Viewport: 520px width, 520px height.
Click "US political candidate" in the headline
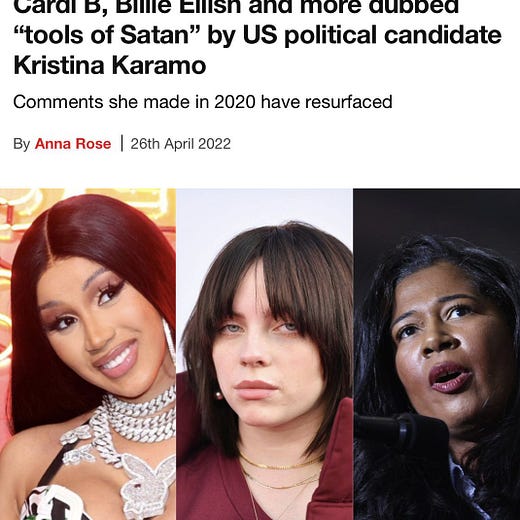(x=372, y=35)
